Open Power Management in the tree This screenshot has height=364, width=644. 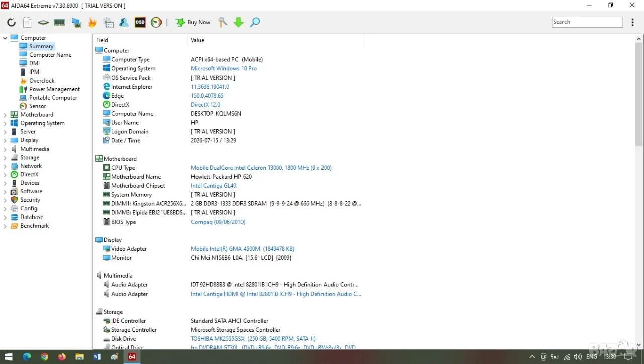54,89
